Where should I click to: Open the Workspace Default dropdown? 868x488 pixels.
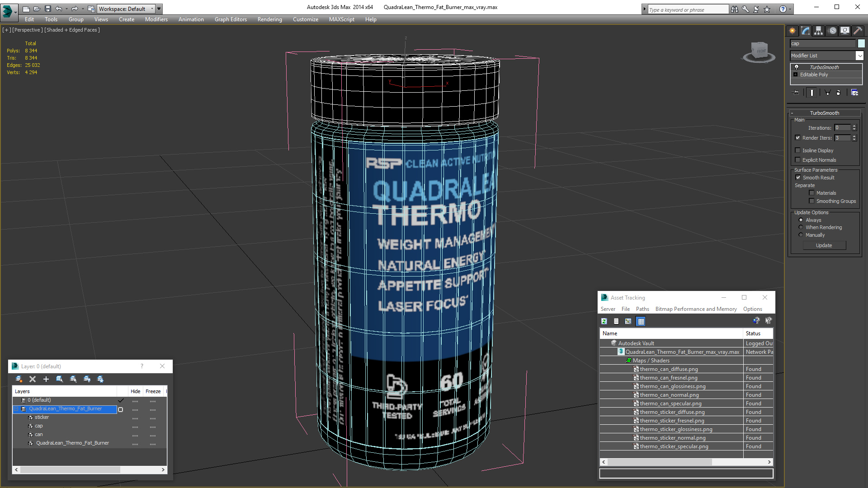coord(151,9)
